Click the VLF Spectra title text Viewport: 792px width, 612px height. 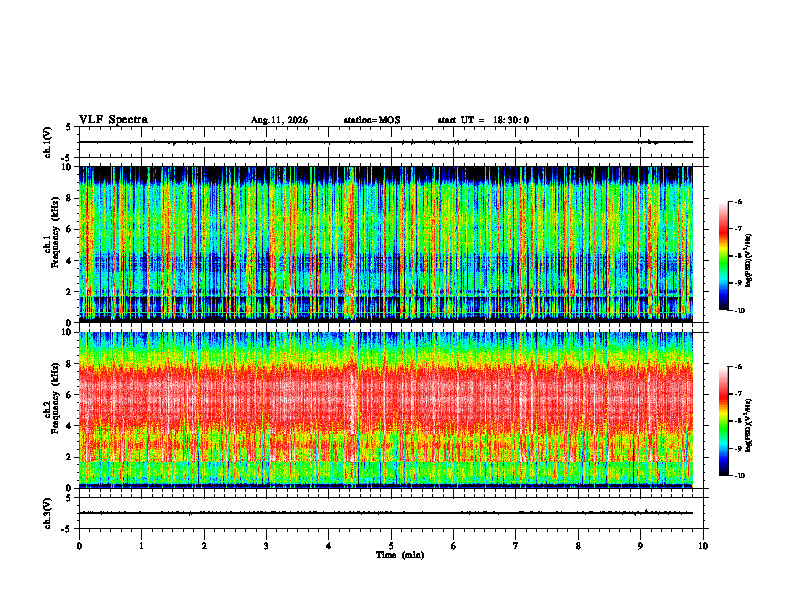point(113,120)
